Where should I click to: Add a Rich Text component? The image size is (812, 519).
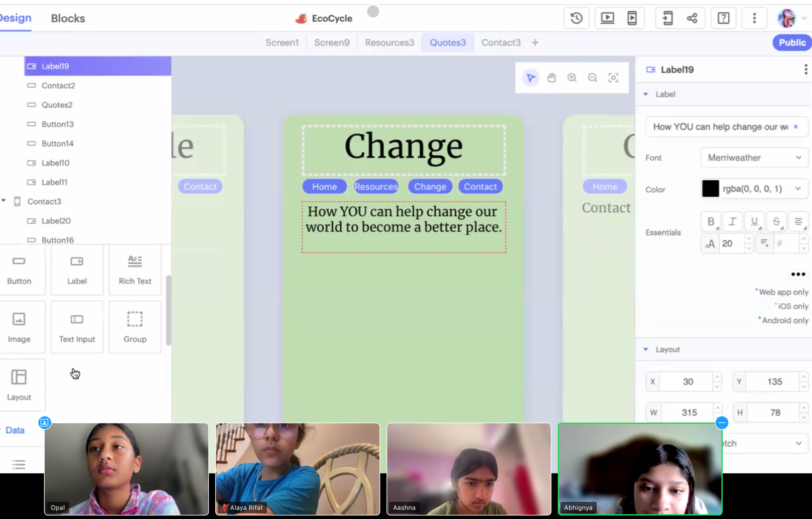point(135,270)
